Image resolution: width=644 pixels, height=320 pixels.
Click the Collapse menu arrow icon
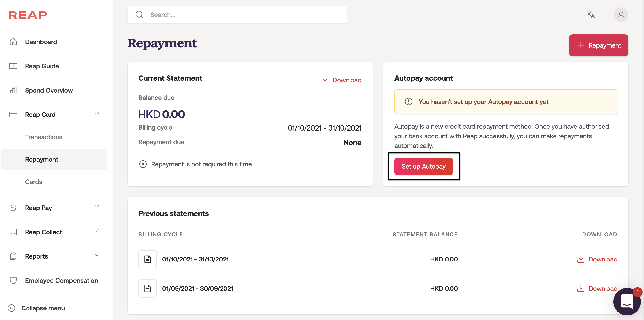11,308
